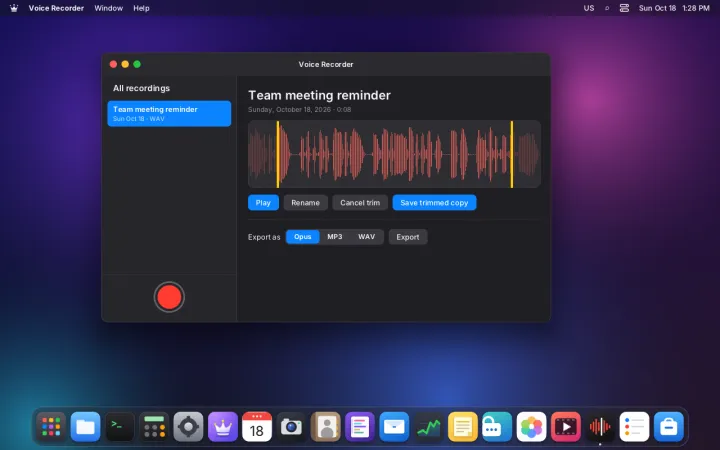Open the Photos flower icon in the dock
The image size is (720, 450).
click(x=531, y=427)
